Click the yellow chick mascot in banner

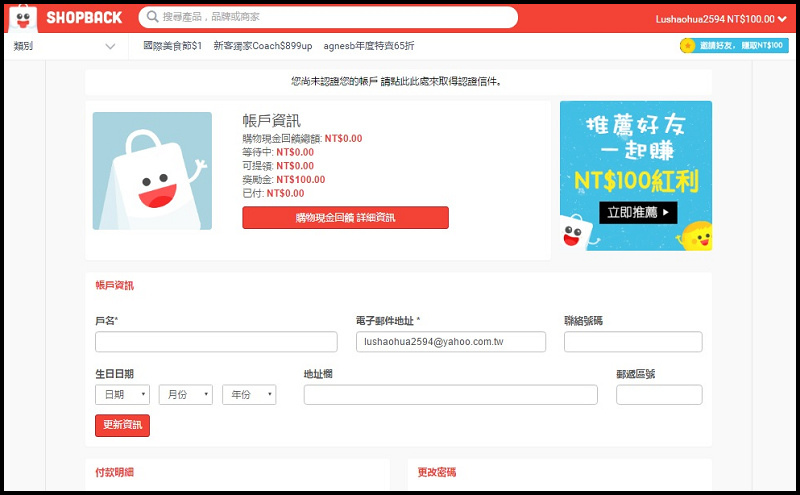695,236
